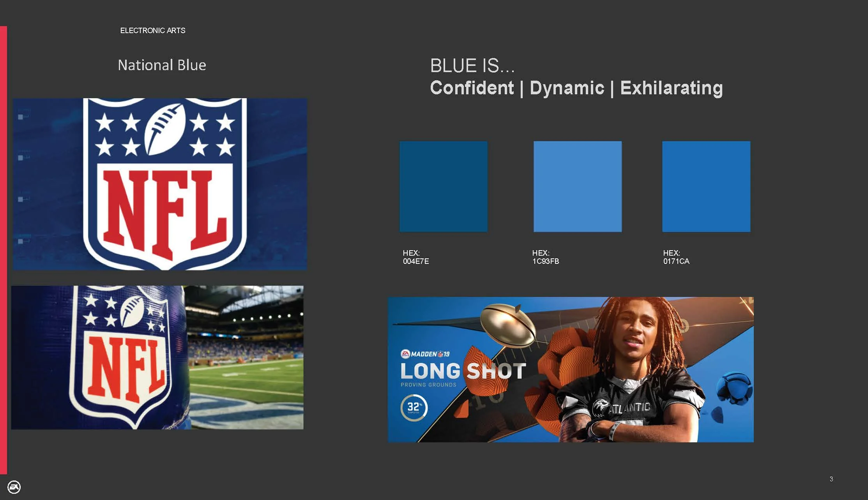Click the BLUE IS... heading

point(472,65)
